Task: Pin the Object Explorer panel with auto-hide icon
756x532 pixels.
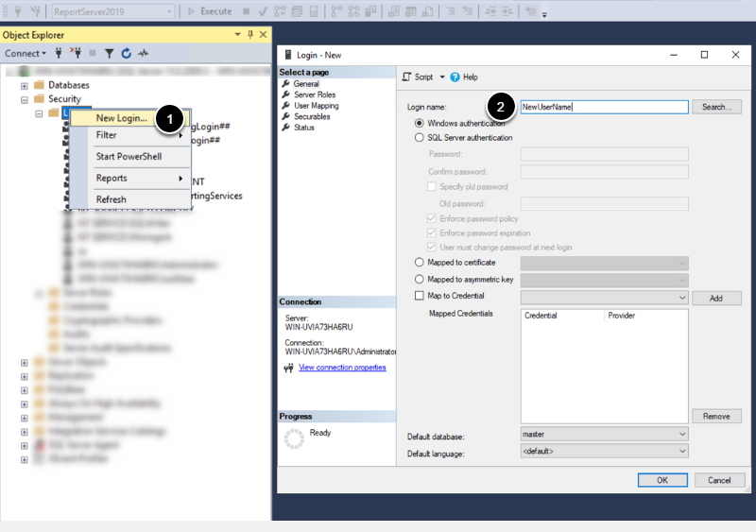Action: coord(249,34)
